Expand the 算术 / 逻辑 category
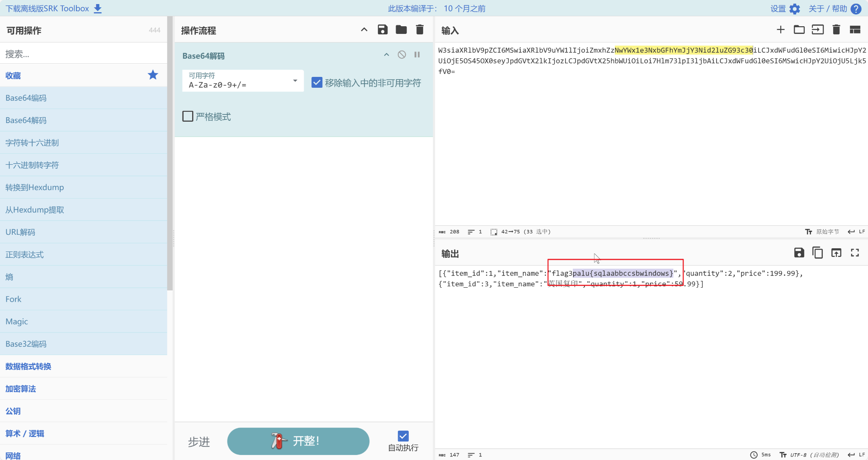The image size is (868, 460). tap(84, 433)
